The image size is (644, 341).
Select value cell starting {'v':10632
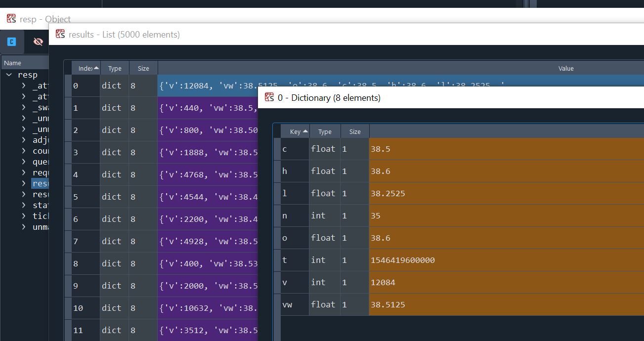click(208, 308)
